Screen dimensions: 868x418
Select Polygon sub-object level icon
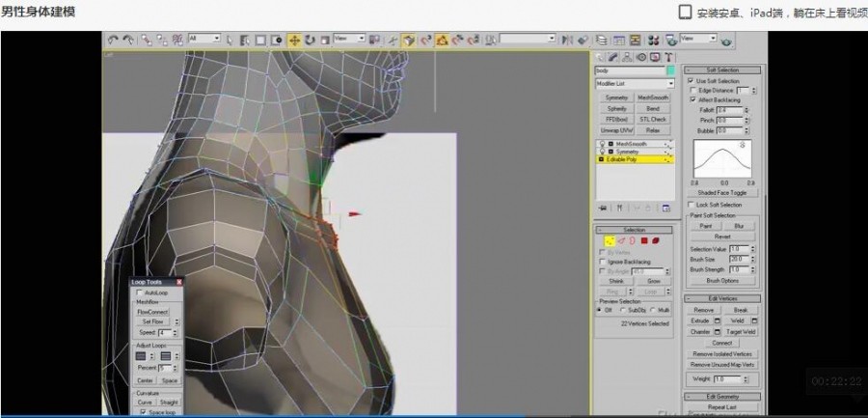click(644, 240)
